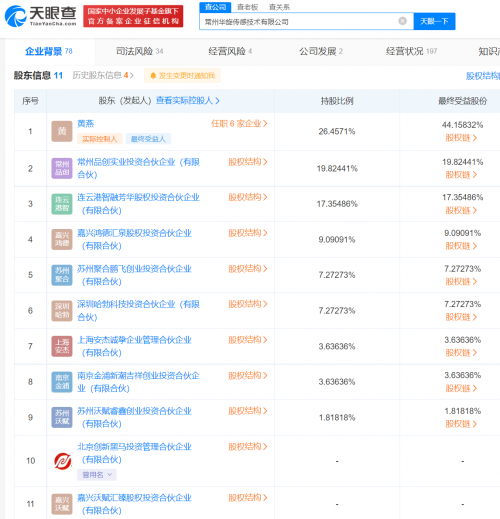Screen dimensions: 500x519
Task: Click the company name search input field
Action: click(x=300, y=21)
